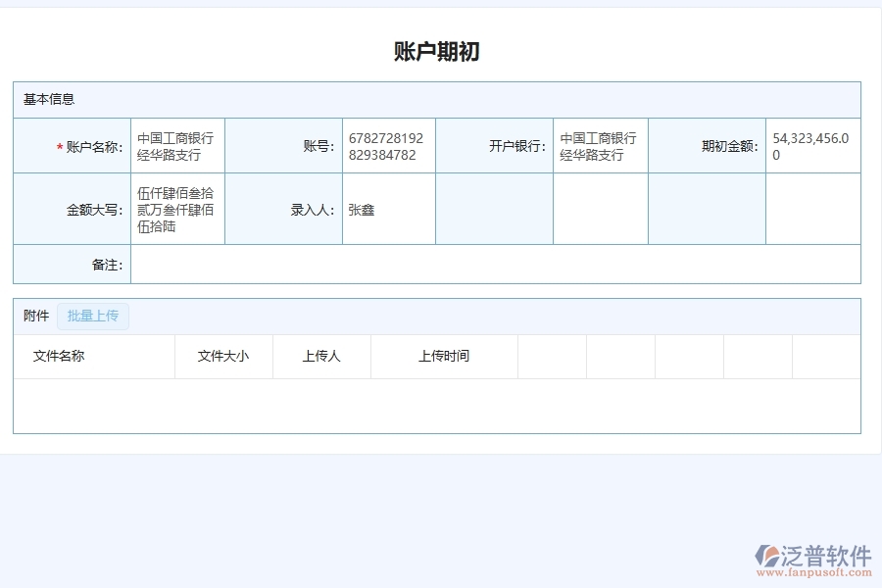Select the 账户名称 field showing 中国工商银行经华路支行
This screenshot has width=882, height=588.
click(x=176, y=145)
